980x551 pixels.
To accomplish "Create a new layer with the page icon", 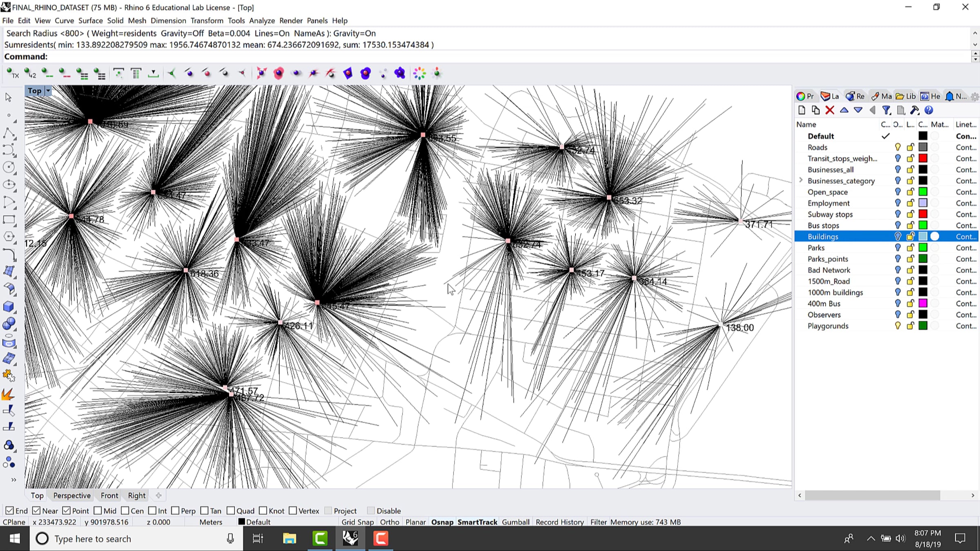I will [x=802, y=110].
